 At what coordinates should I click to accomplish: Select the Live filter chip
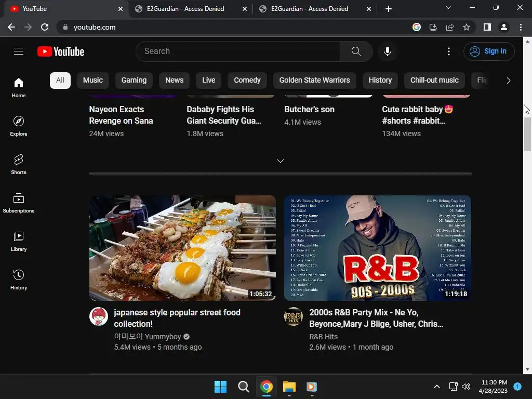(x=208, y=81)
